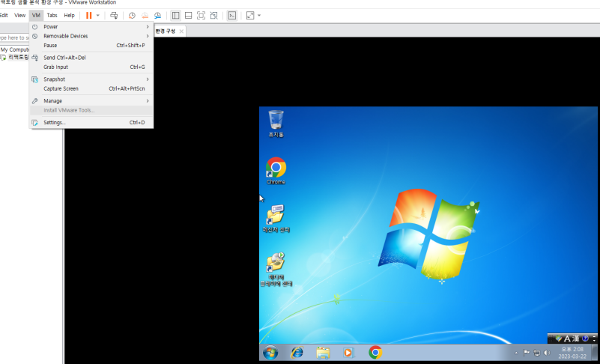This screenshot has width=600, height=364.
Task: Open Windows Explorer from guest taskbar
Action: pos(323,353)
